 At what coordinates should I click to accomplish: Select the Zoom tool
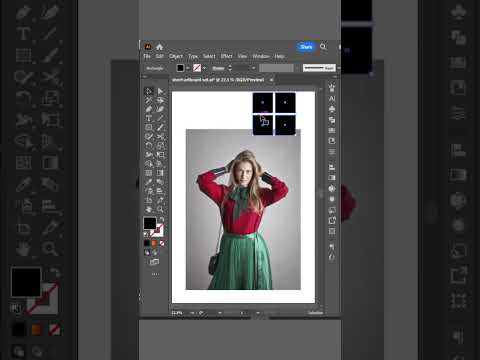[160, 209]
